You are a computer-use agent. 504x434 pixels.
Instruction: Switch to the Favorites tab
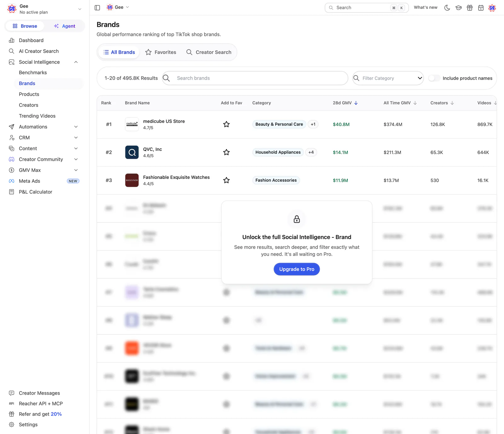point(161,52)
